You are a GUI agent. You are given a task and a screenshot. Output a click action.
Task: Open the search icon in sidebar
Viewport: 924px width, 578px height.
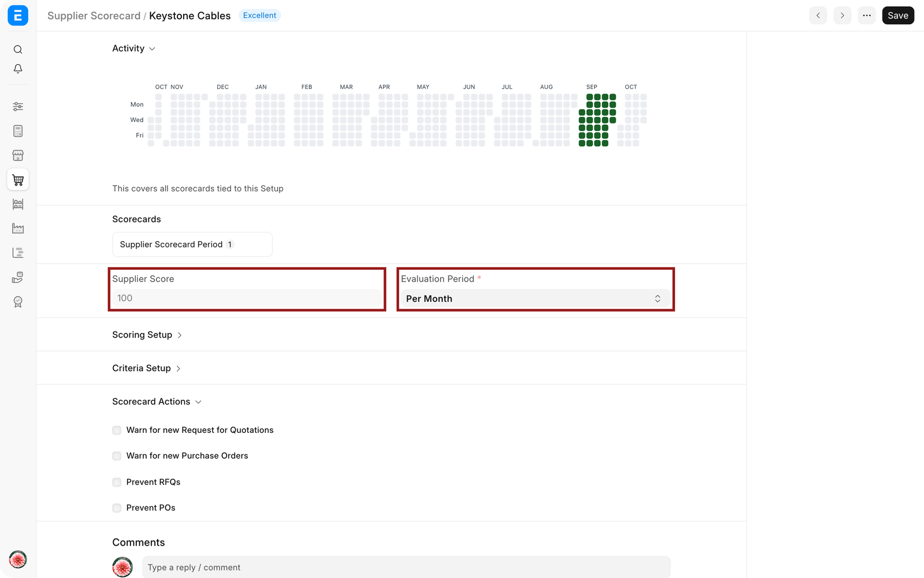coord(18,50)
